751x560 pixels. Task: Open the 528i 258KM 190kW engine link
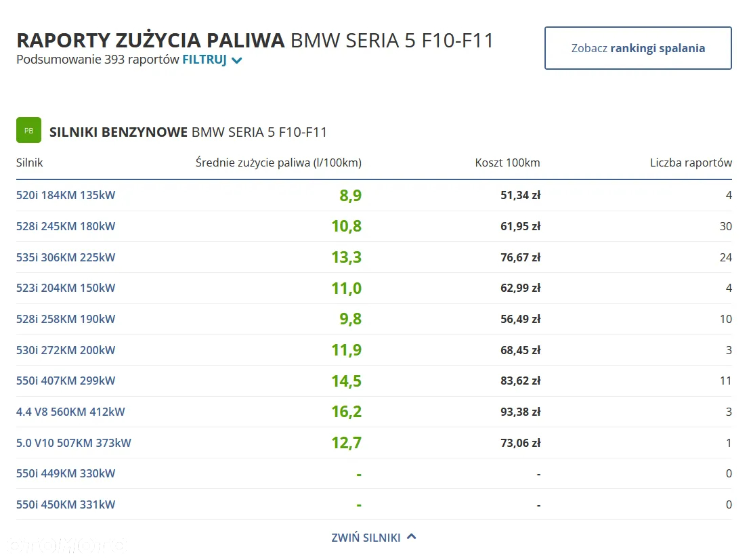click(66, 319)
